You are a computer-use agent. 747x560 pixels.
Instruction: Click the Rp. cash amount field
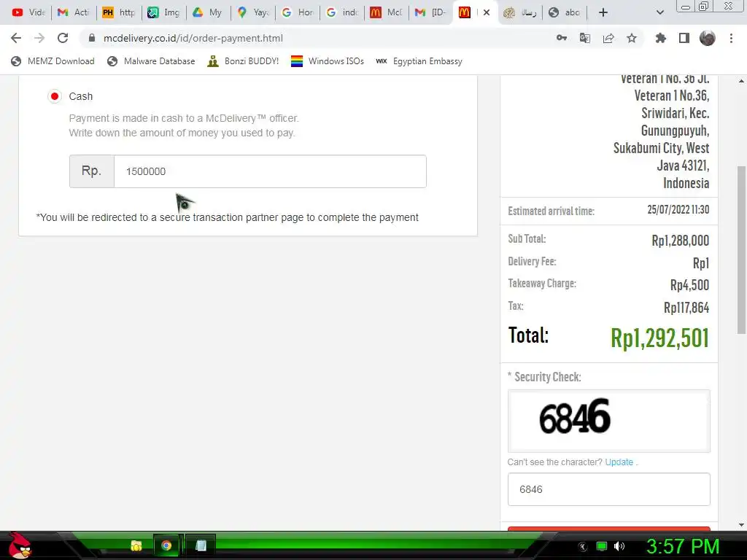[270, 171]
